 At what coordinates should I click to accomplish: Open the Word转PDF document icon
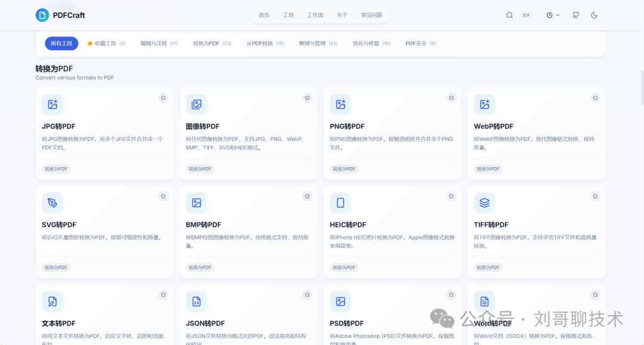tap(485, 301)
